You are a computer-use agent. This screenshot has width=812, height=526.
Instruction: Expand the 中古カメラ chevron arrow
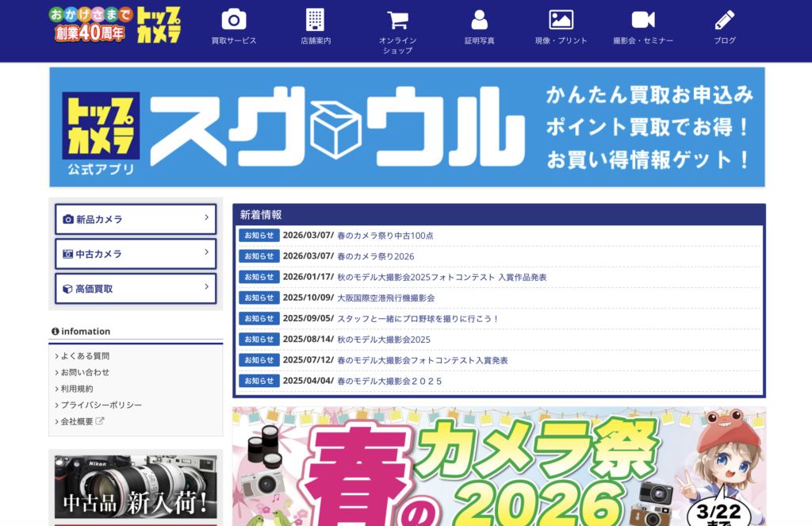point(206,252)
